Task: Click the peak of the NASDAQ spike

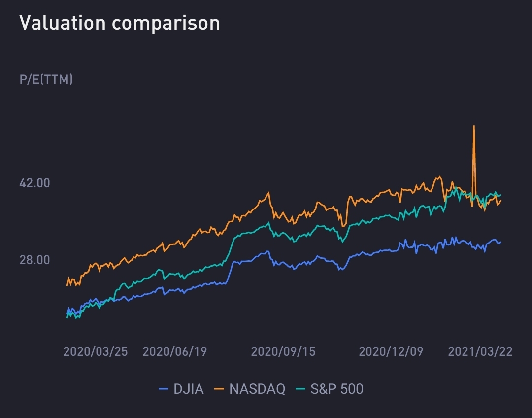Action: [474, 126]
